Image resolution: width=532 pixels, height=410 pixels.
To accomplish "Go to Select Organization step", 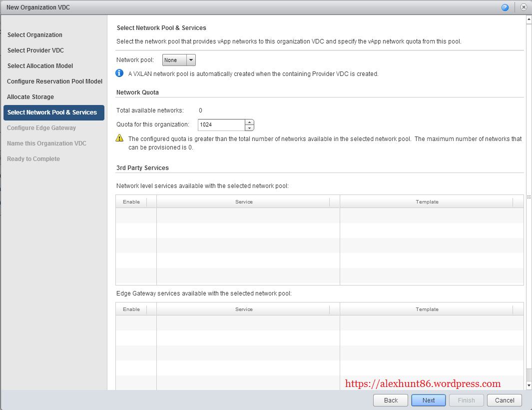I will click(x=35, y=35).
